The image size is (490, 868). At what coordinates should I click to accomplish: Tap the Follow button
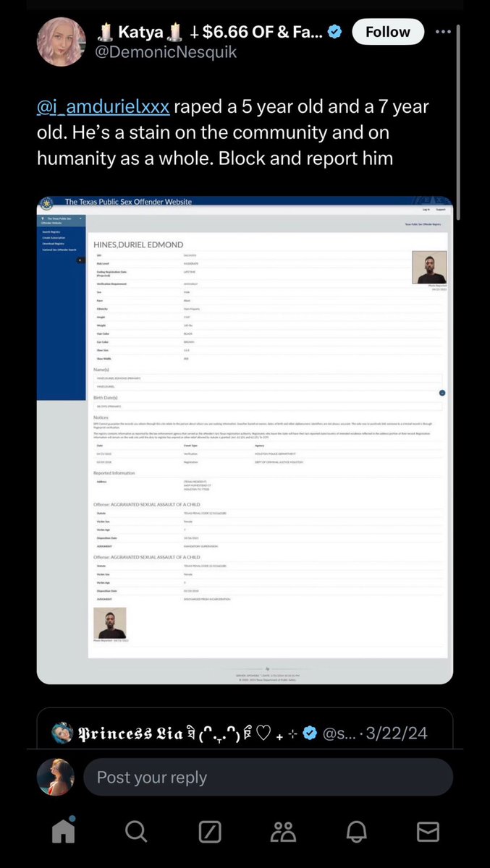(387, 32)
